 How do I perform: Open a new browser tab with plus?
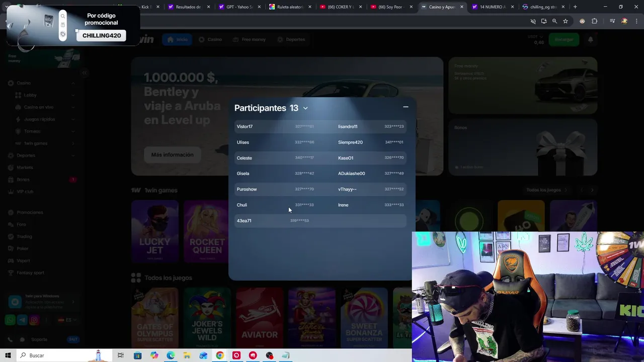pyautogui.click(x=575, y=7)
